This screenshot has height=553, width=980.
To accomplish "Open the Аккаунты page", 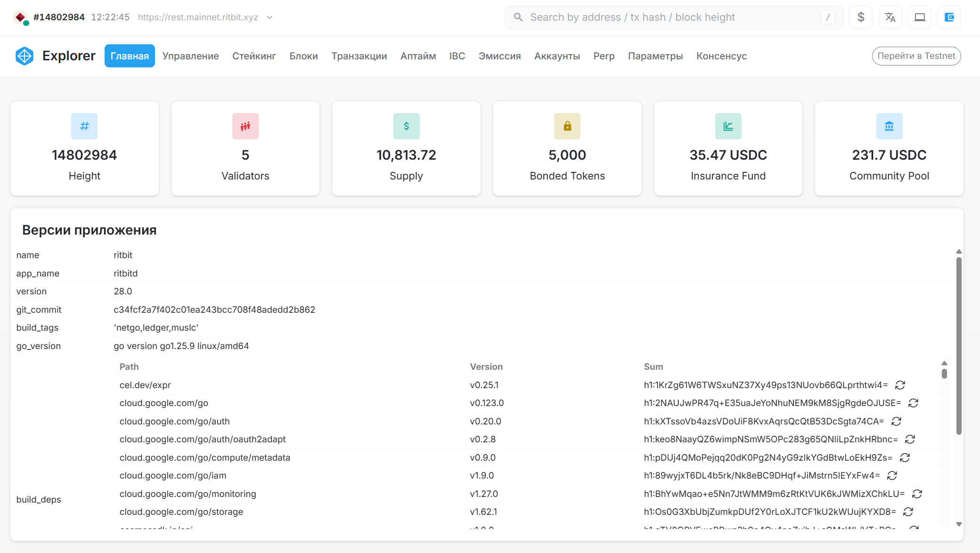I will point(557,56).
